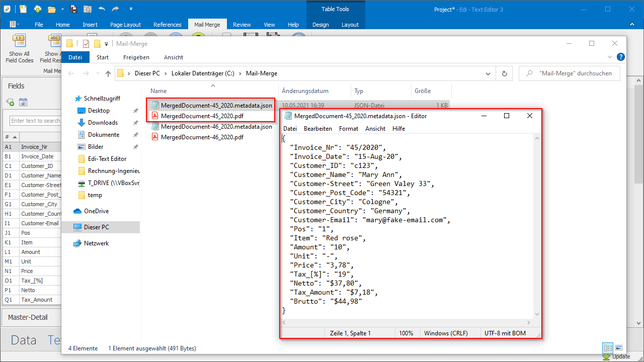This screenshot has width=644, height=362.
Task: Click the refresh button beside address bar
Action: point(504,73)
